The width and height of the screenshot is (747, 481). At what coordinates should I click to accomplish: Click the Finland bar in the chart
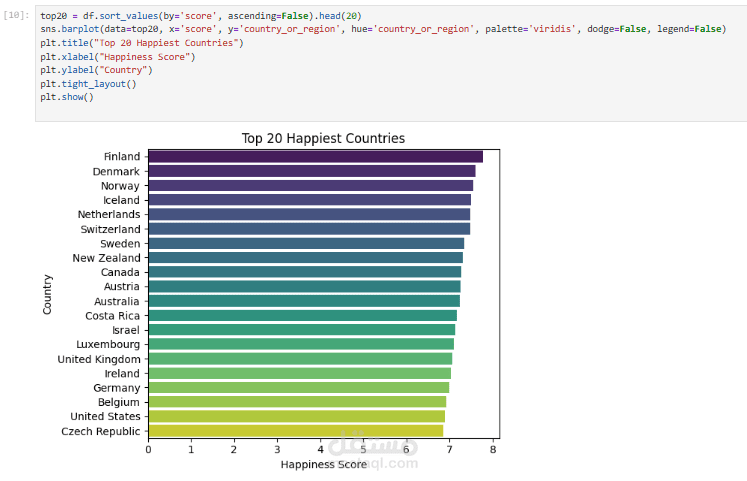pyautogui.click(x=315, y=156)
